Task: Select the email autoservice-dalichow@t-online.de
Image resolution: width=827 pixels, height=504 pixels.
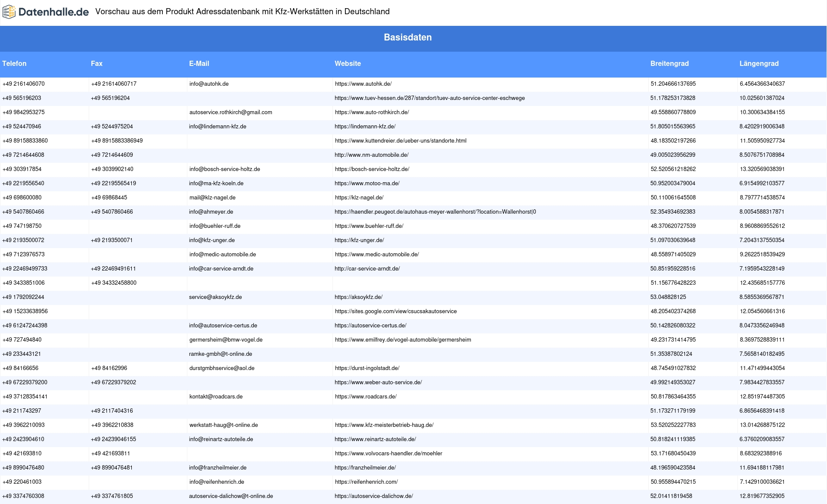Action: [231, 496]
